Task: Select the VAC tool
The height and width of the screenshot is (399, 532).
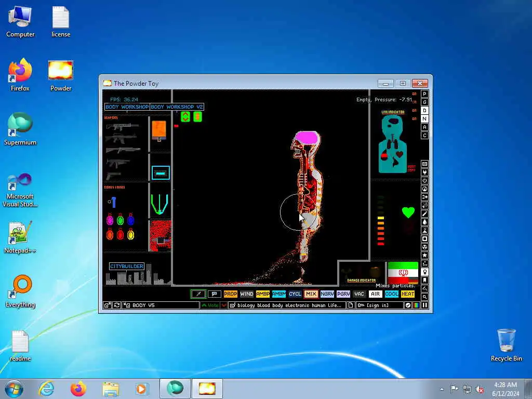Action: click(360, 294)
